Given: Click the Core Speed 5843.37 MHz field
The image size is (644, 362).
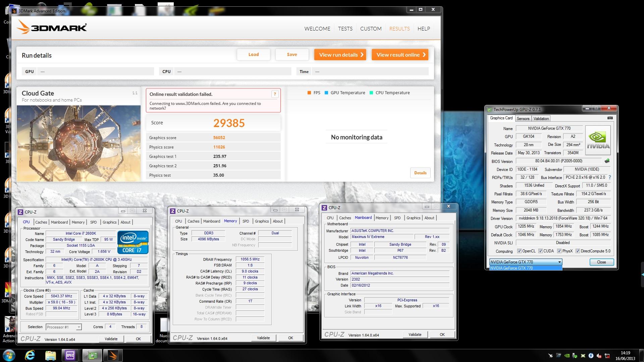Looking at the screenshot, I should [62, 296].
